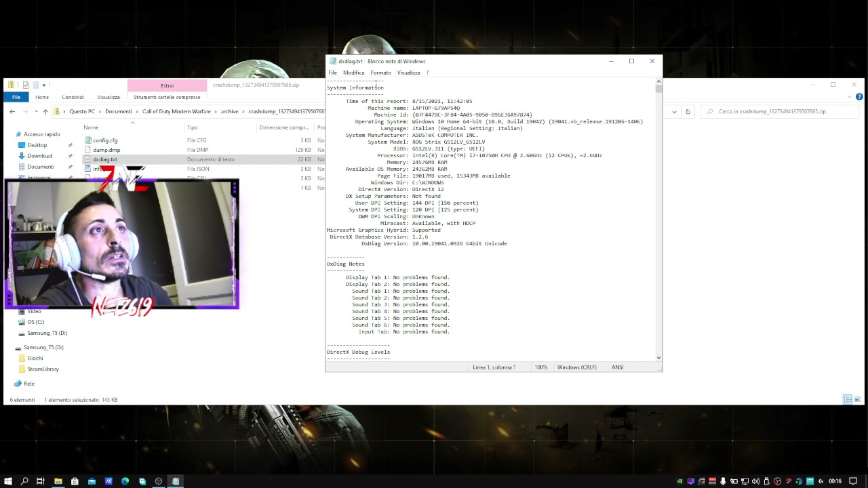Image resolution: width=868 pixels, height=488 pixels.
Task: Open the Home tab in Explorer ribbon
Action: [x=42, y=97]
